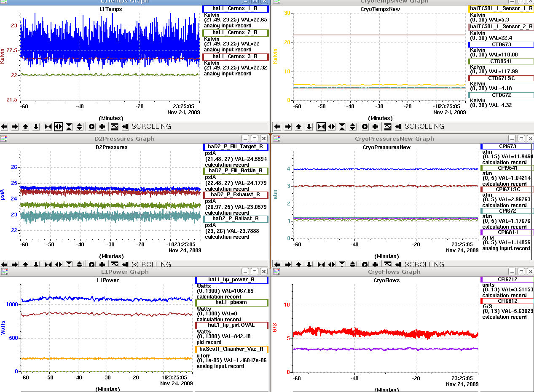Open window menu icon of L1Power Graph
The height and width of the screenshot is (392, 534).
(4, 272)
